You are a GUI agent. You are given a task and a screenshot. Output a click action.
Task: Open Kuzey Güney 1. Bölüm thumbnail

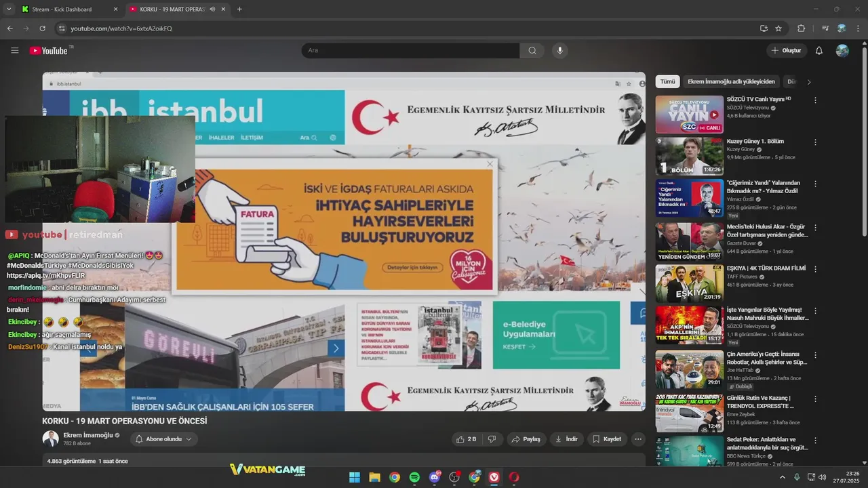click(689, 157)
